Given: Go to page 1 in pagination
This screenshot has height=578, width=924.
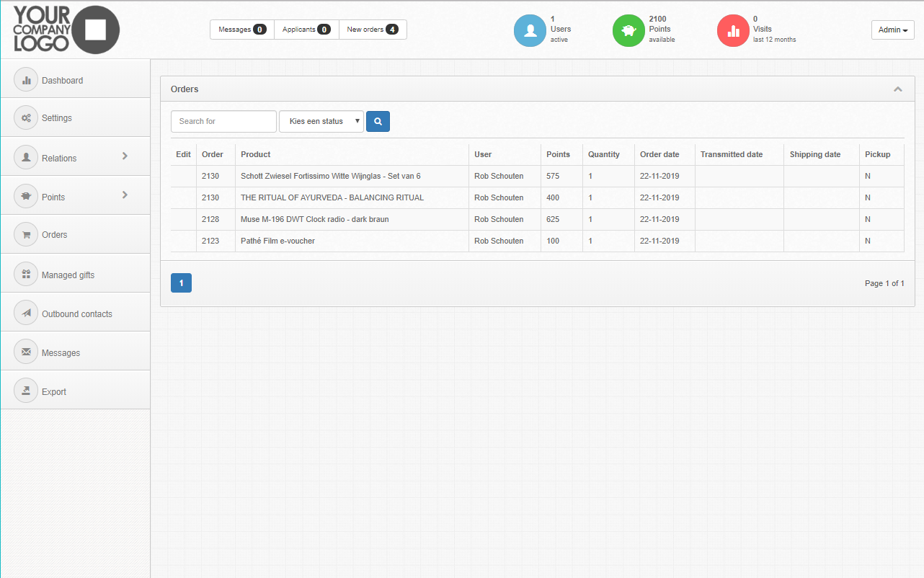Looking at the screenshot, I should tap(181, 283).
